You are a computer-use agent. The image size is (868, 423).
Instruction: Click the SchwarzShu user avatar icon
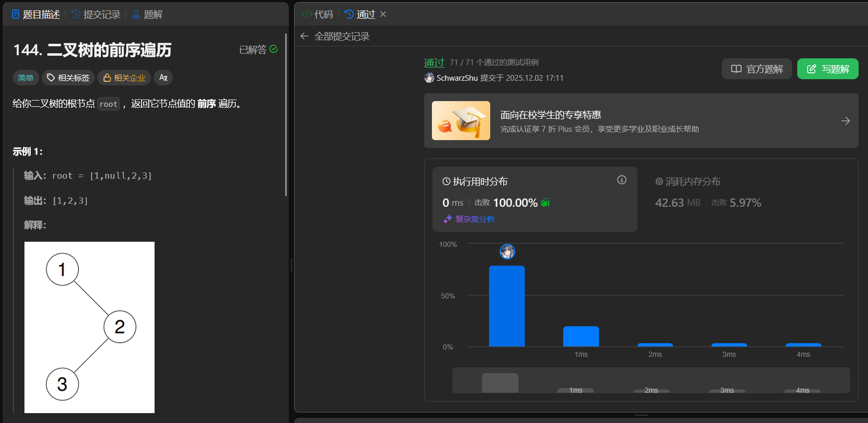coord(429,78)
